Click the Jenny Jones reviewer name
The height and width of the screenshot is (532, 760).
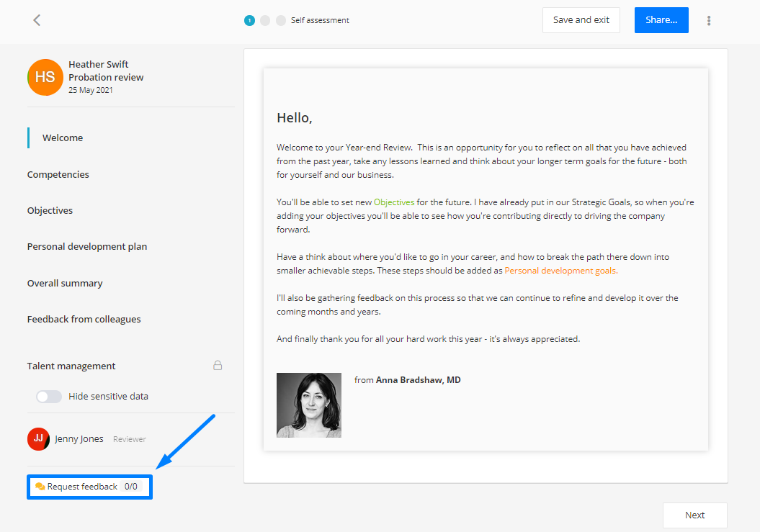click(x=79, y=439)
